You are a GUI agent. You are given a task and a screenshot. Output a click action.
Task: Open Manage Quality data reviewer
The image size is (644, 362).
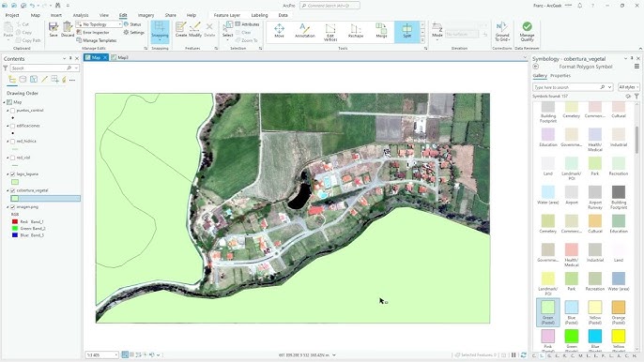coord(527,32)
